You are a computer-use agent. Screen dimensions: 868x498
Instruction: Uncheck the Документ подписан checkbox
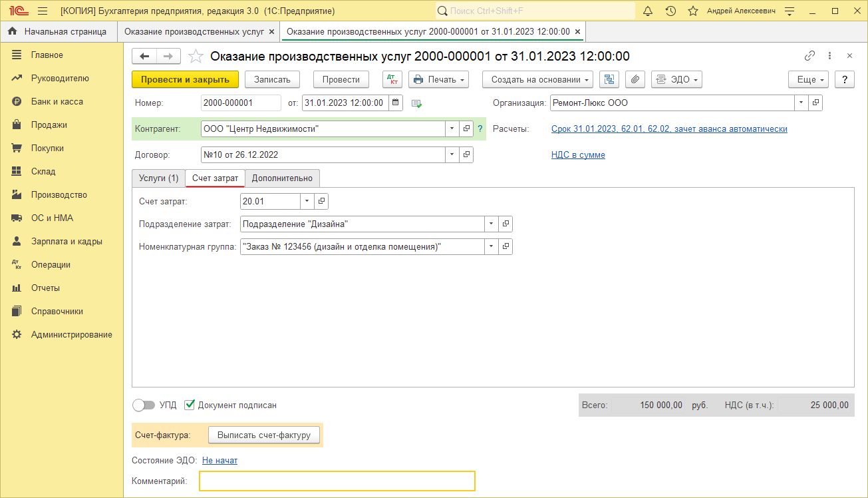[x=190, y=404]
